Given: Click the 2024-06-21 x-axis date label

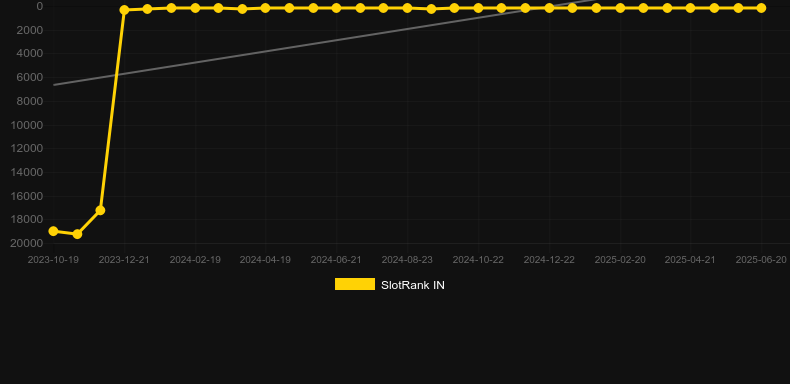Looking at the screenshot, I should pos(336,260).
